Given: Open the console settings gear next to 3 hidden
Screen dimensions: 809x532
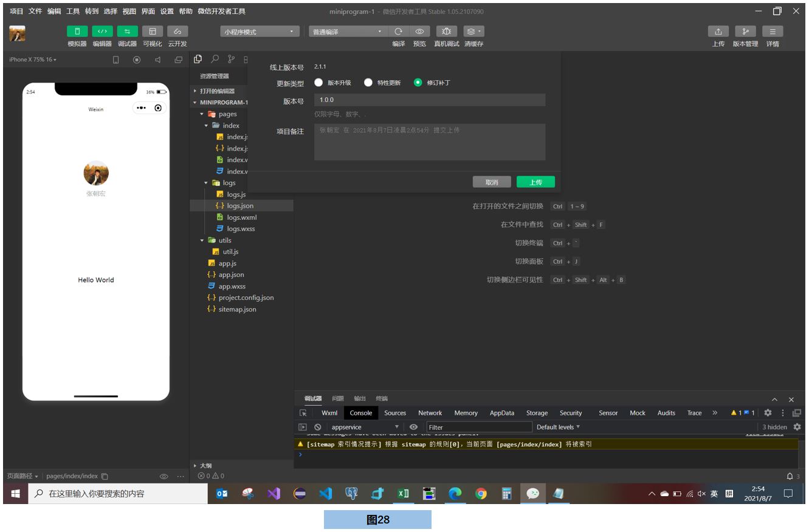Looking at the screenshot, I should click(x=797, y=427).
